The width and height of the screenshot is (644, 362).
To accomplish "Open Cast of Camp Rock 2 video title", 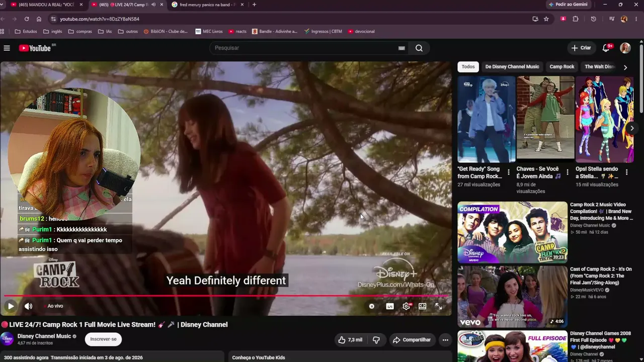I will (x=601, y=276).
